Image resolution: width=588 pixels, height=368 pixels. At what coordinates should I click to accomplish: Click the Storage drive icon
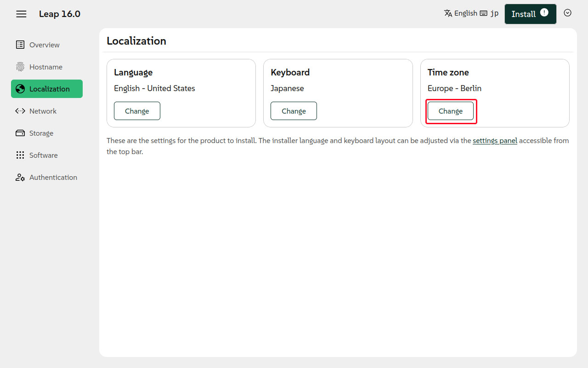(x=20, y=133)
